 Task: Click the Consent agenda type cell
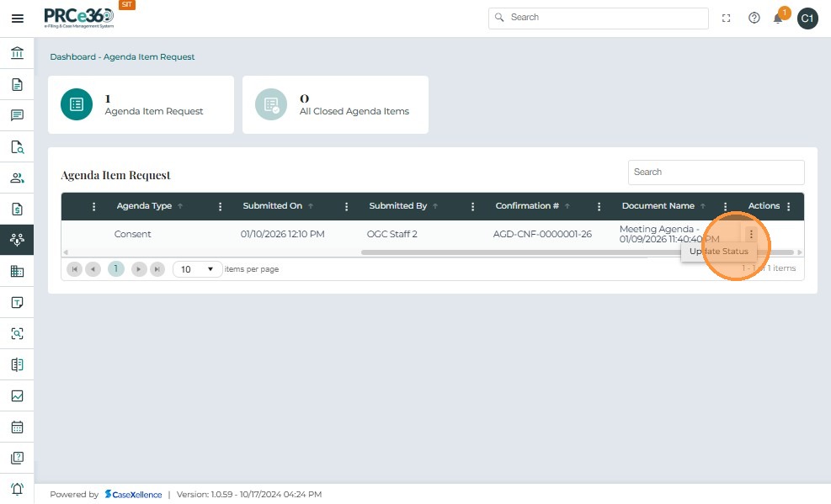pos(132,234)
